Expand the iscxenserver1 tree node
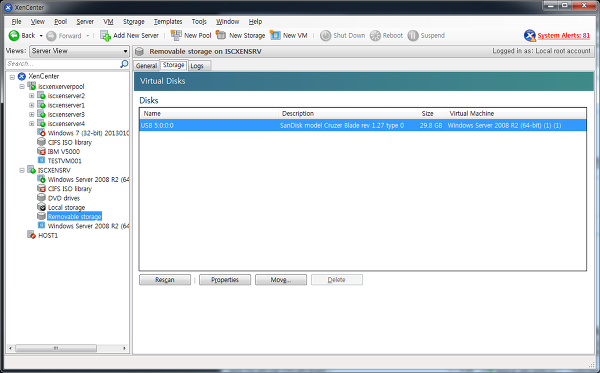Image resolution: width=600 pixels, height=373 pixels. pos(31,105)
